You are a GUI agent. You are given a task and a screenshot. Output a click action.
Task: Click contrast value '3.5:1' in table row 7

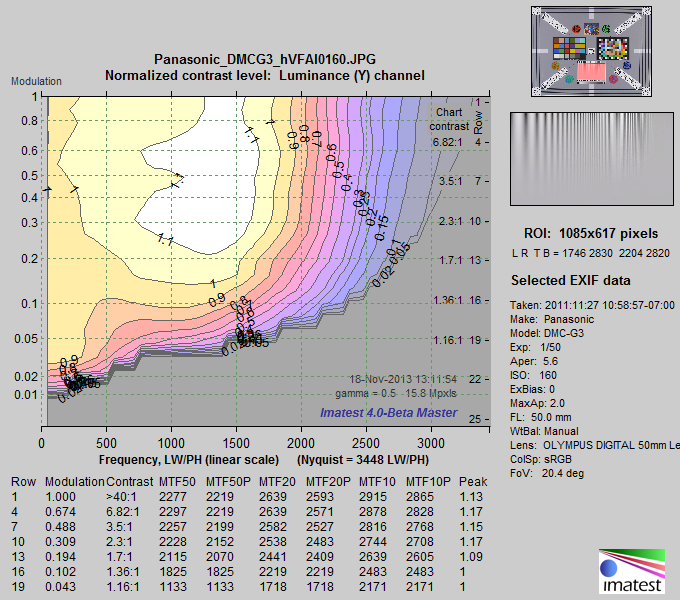(119, 527)
